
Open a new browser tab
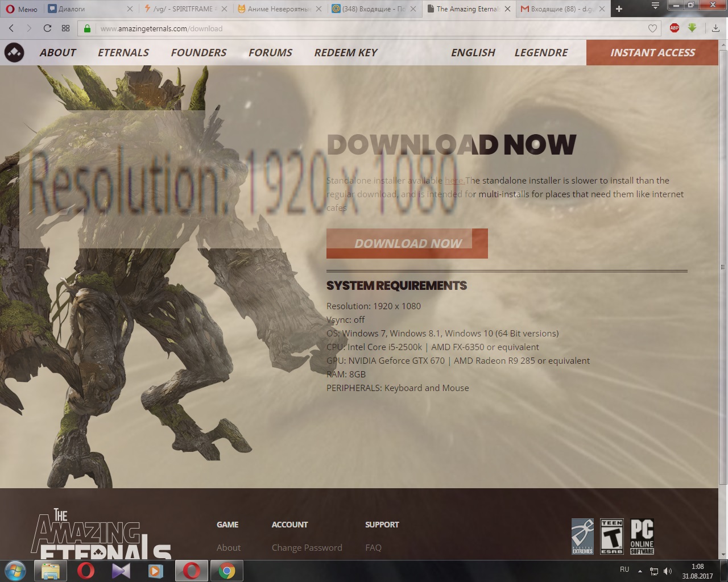click(619, 9)
